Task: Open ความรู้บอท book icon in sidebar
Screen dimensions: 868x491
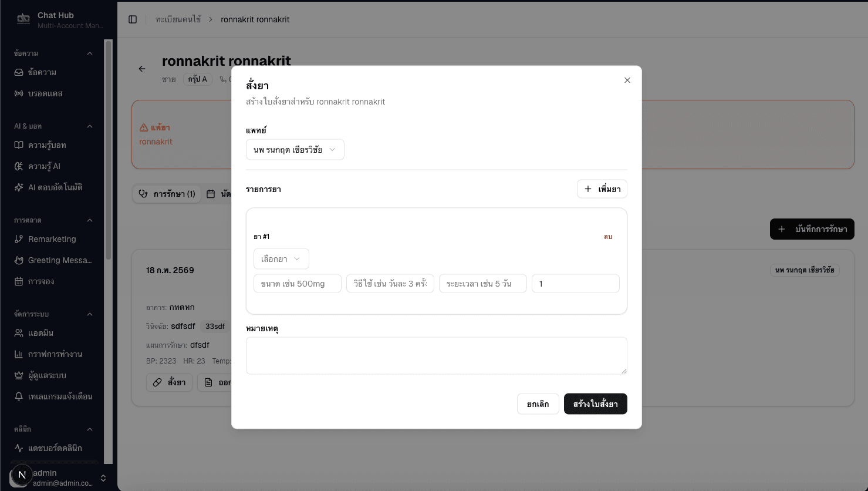Action: pyautogui.click(x=19, y=145)
